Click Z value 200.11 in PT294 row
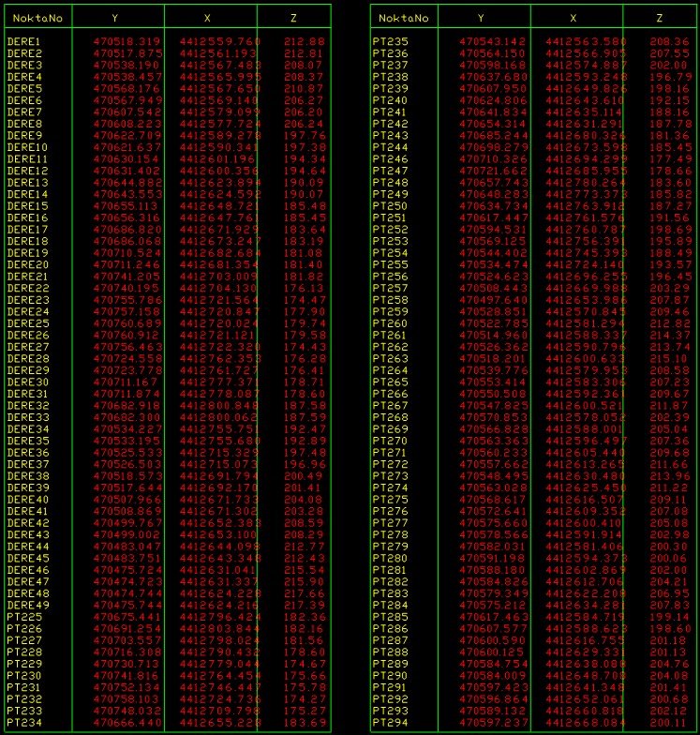The image size is (700, 735). click(x=668, y=722)
